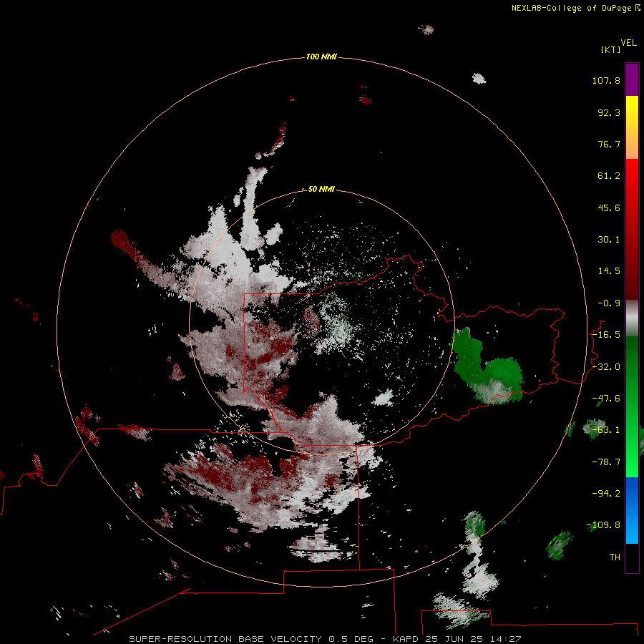Click the 45.6 velocity scale value
644x644 pixels.
(x=609, y=208)
